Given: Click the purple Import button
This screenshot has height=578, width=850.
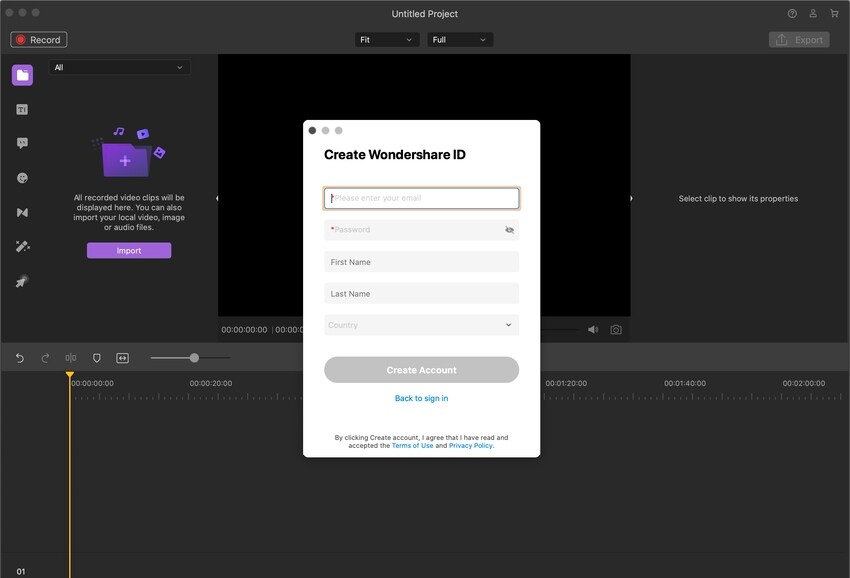Looking at the screenshot, I should (x=129, y=251).
